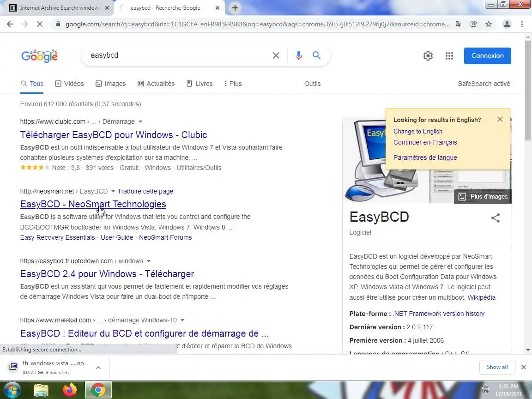Switch to the Images tab
The width and height of the screenshot is (532, 399).
coord(111,84)
